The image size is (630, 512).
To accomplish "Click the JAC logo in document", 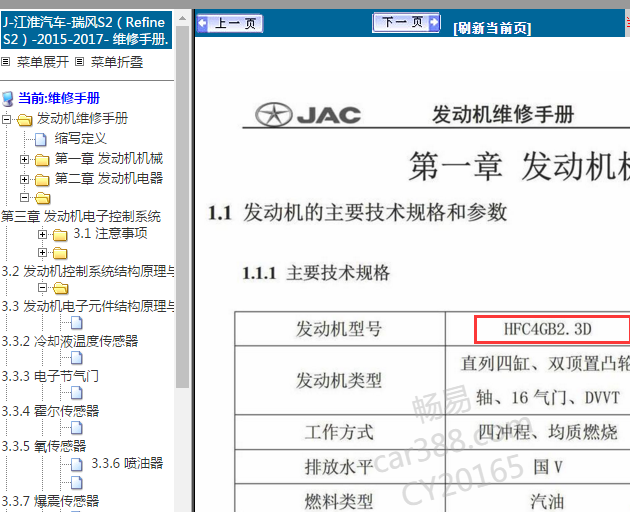I will click(308, 115).
